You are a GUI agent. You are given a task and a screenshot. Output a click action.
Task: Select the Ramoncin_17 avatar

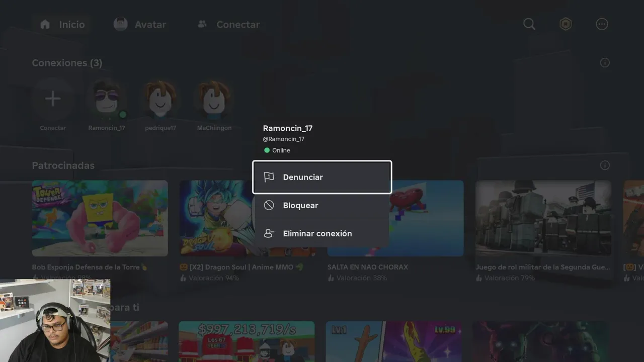coord(107,99)
